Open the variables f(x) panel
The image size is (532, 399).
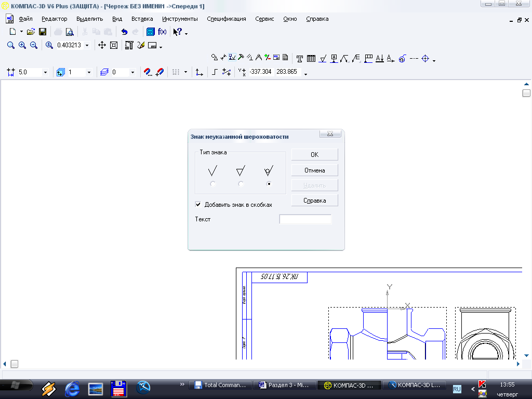[x=162, y=32]
